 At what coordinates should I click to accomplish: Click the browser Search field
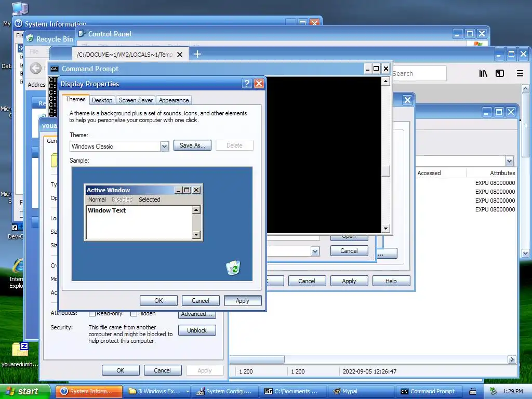[419, 73]
